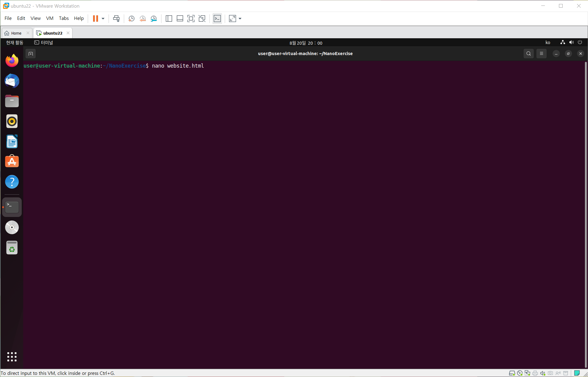The width and height of the screenshot is (588, 377).
Task: Open terminal hamburger menu
Action: pyautogui.click(x=542, y=54)
